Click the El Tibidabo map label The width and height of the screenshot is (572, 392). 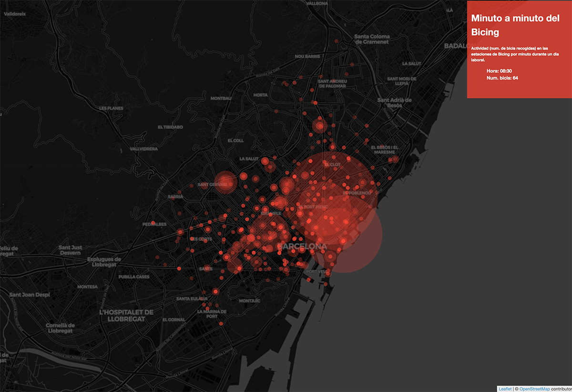click(x=170, y=127)
